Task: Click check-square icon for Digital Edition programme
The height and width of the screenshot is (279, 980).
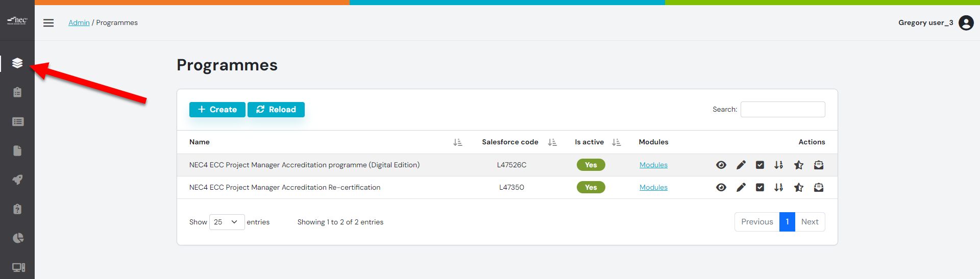Action: click(759, 165)
